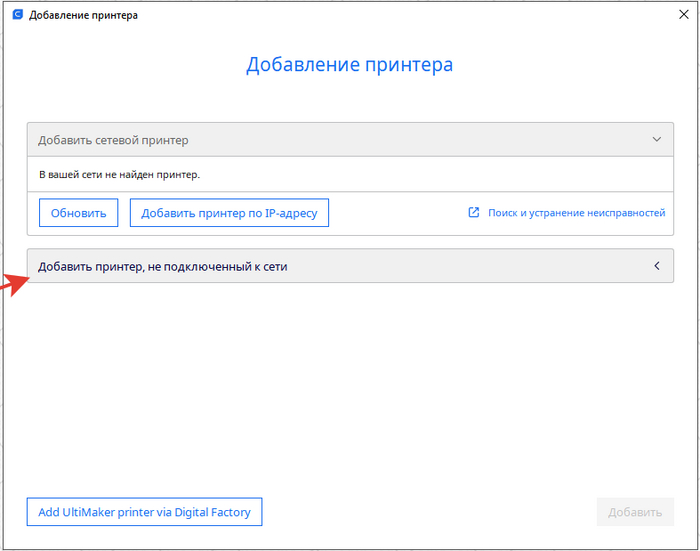Expand Добавить принтер, не подключенный к сети
The width and height of the screenshot is (700, 551).
point(350,266)
